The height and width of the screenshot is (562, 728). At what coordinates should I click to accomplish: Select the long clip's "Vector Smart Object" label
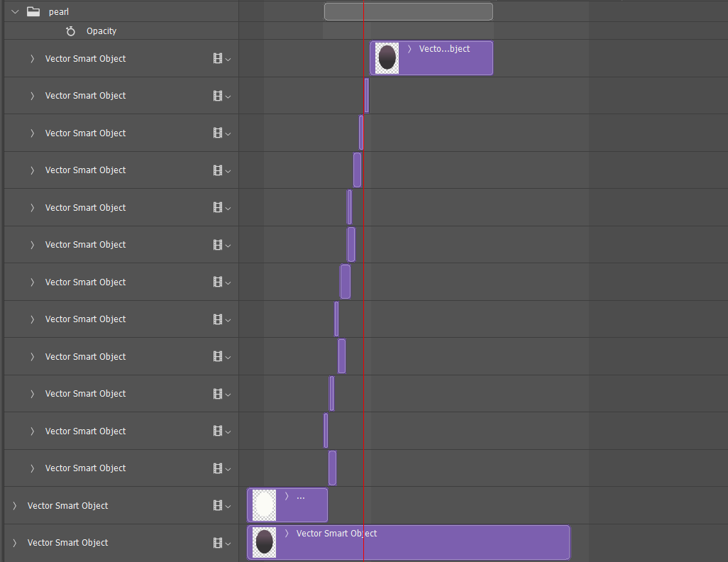click(x=336, y=533)
